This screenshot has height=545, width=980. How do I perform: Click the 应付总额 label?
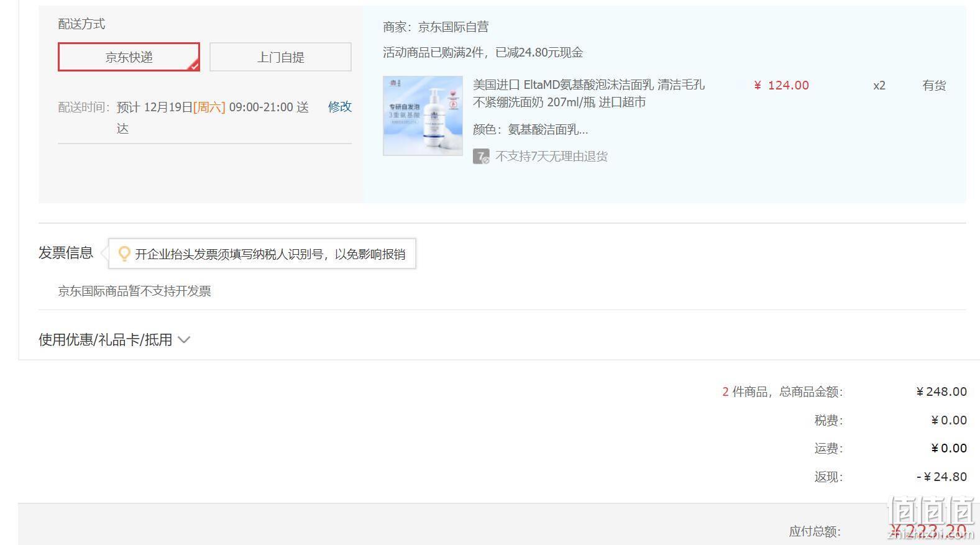tap(815, 531)
